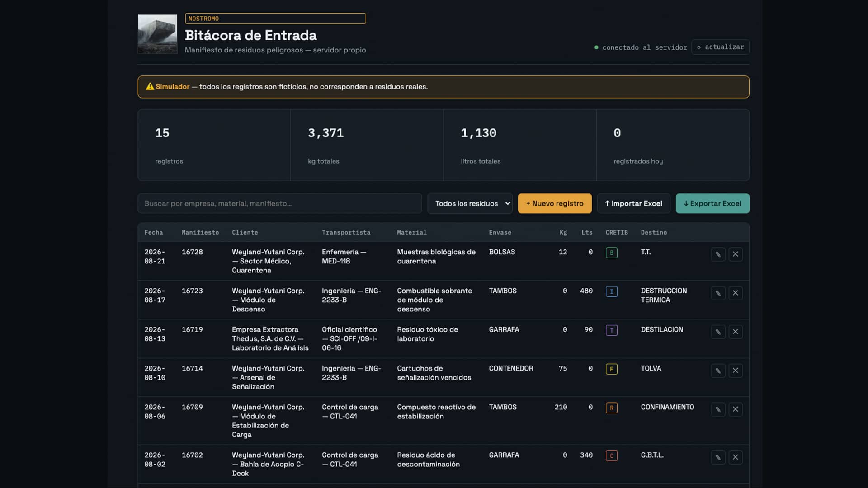Click the Lts column header
Image resolution: width=868 pixels, height=488 pixels.
click(587, 233)
